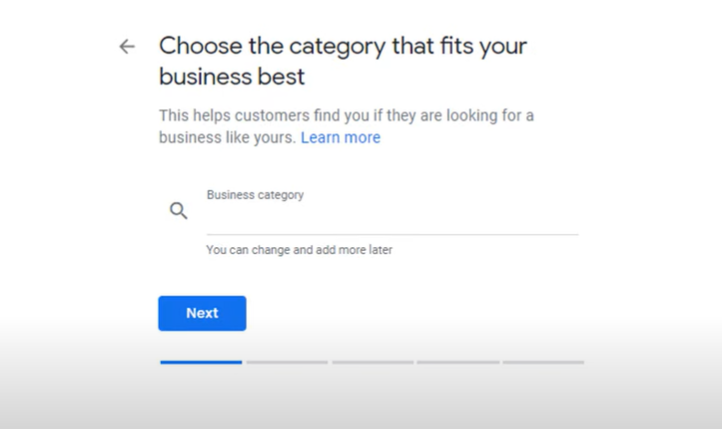Click the gray area below the progress bar
This screenshot has height=429, width=722.
pos(360,400)
